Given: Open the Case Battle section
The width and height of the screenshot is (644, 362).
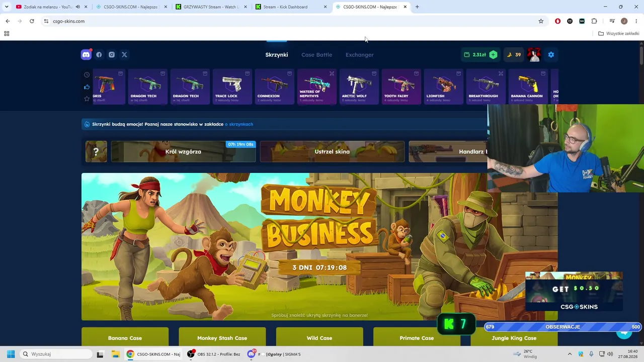Looking at the screenshot, I should [x=316, y=55].
